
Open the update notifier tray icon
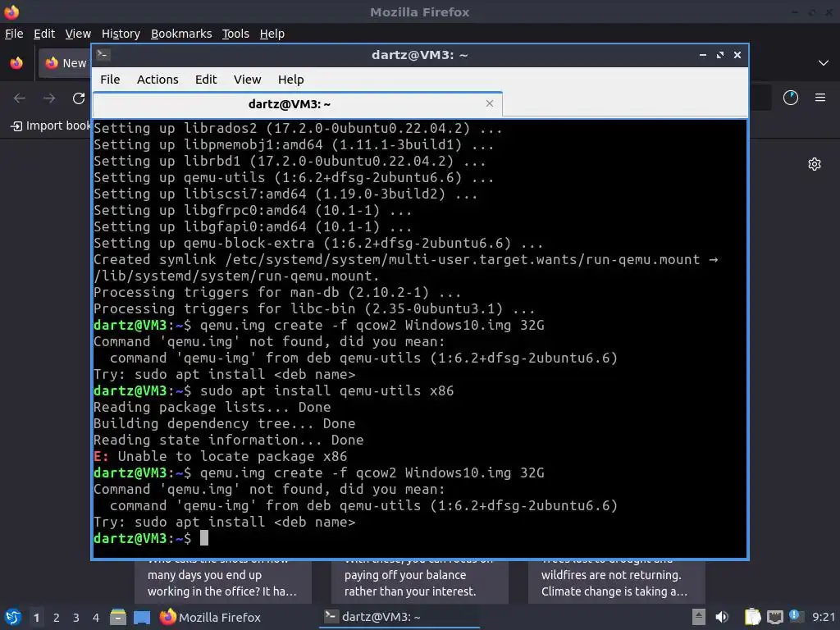(x=796, y=617)
